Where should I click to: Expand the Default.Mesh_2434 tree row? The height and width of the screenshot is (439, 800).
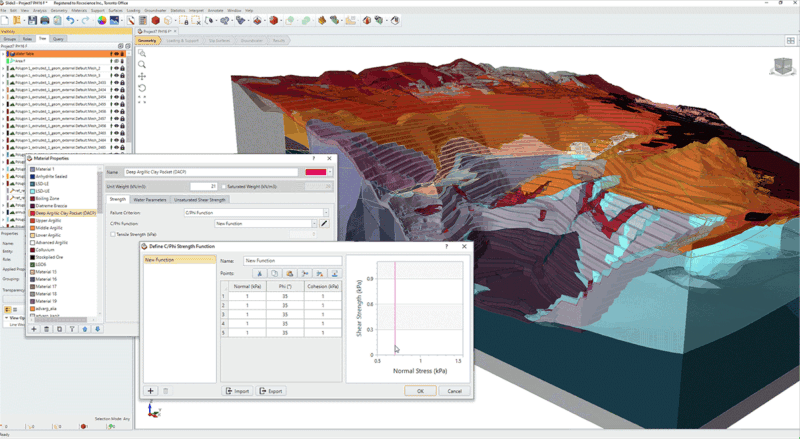(3, 89)
